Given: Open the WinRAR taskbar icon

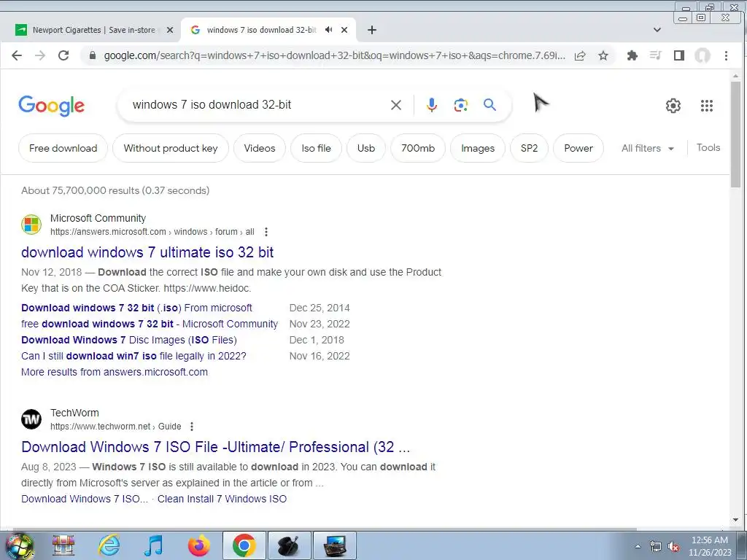Looking at the screenshot, I should coord(63,545).
